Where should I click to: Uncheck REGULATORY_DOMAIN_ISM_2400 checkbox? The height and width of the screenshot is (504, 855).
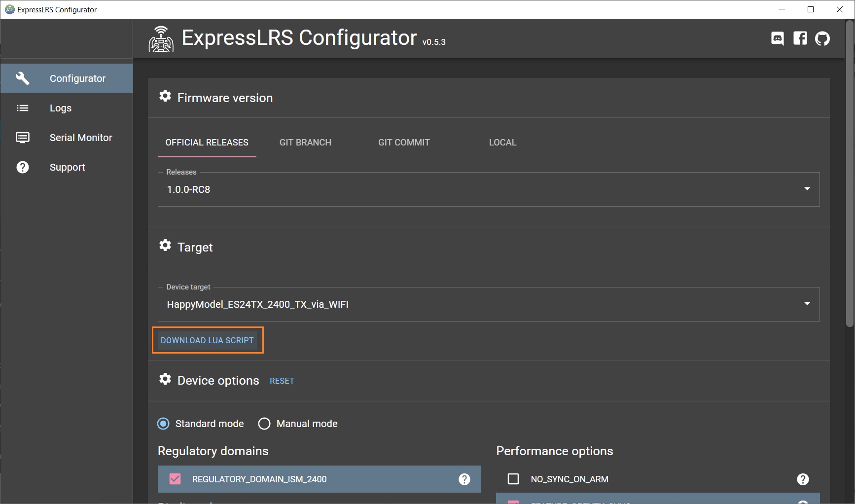coord(175,479)
